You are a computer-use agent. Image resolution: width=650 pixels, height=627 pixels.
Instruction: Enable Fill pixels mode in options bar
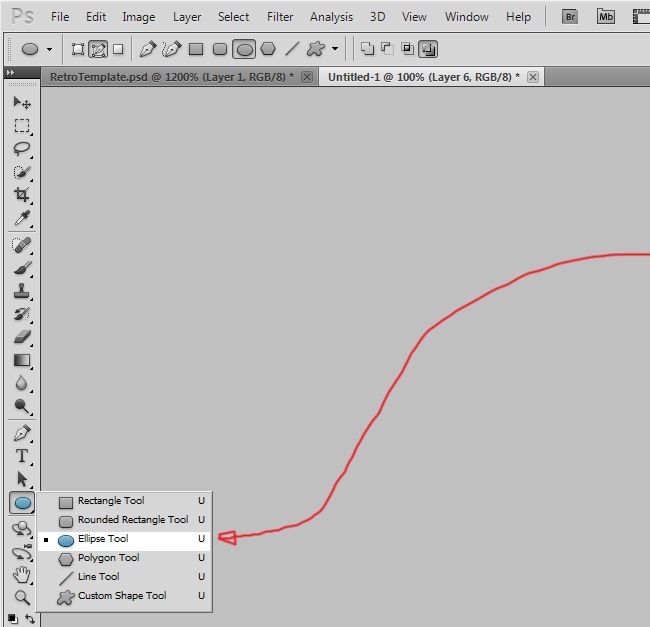coord(118,49)
